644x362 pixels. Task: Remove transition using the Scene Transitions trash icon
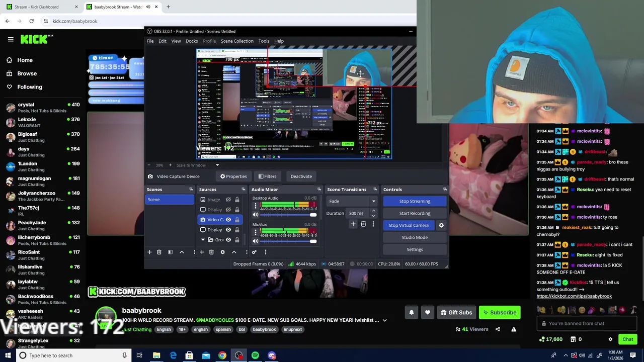(x=363, y=224)
